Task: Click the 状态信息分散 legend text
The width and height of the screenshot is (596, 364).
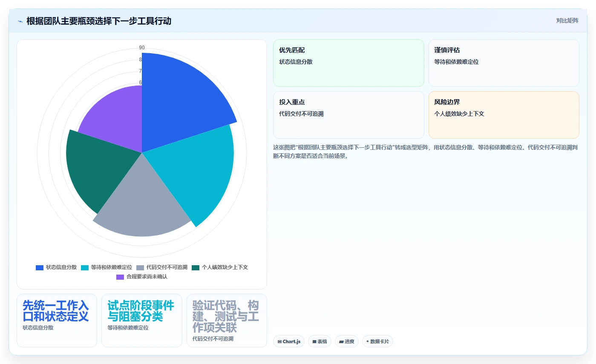Action: (61, 267)
